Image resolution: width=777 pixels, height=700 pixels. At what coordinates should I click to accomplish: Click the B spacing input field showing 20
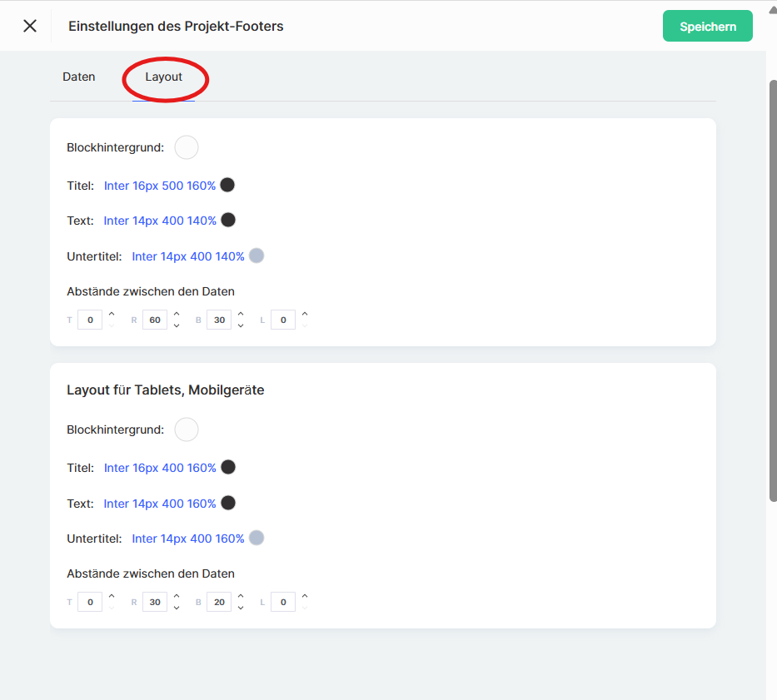tap(219, 602)
